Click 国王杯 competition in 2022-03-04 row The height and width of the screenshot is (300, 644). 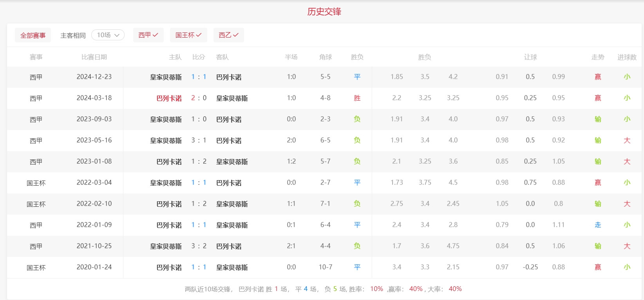point(36,183)
